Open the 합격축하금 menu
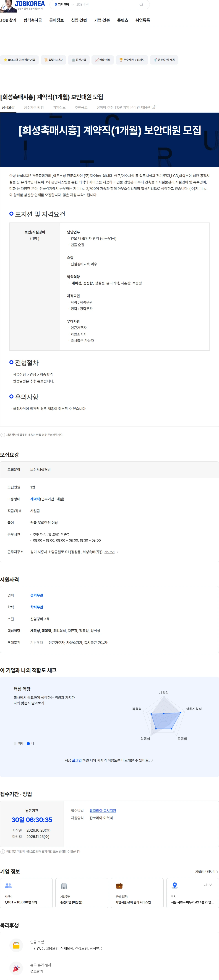 pyautogui.click(x=33, y=20)
